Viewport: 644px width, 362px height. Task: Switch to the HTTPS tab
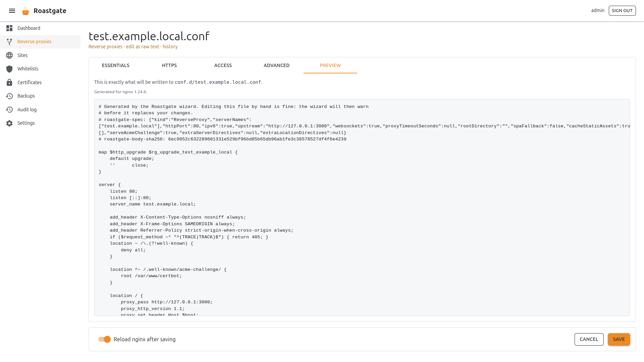(x=169, y=65)
